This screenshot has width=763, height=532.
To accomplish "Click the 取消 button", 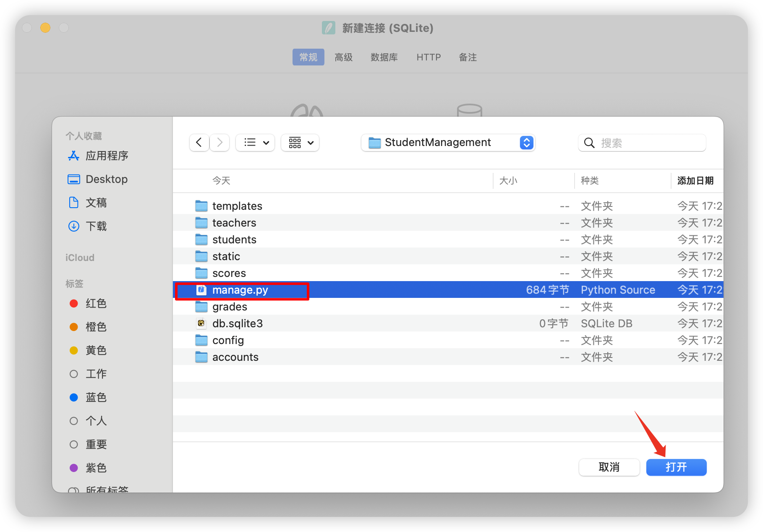I will tap(609, 467).
